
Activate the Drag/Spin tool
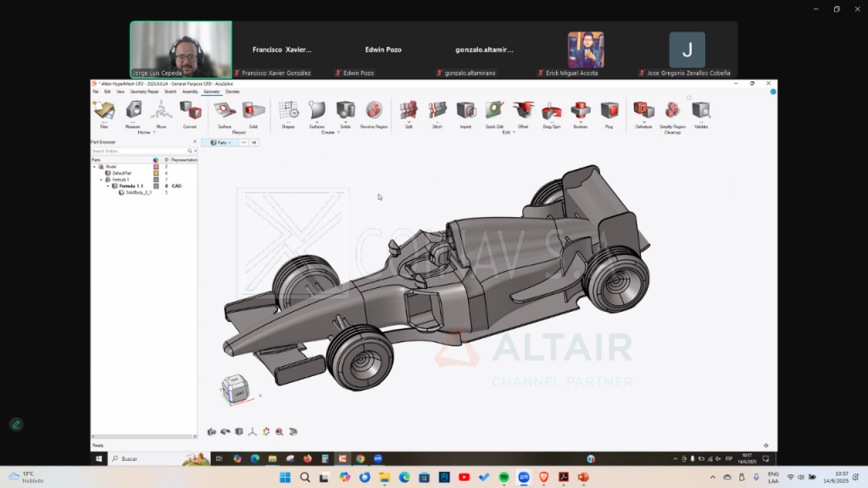click(551, 110)
